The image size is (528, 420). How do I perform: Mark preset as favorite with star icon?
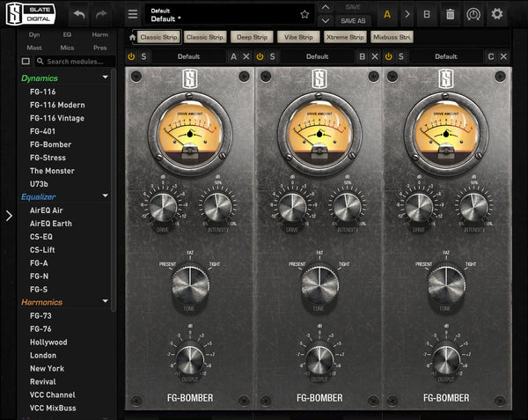[304, 14]
